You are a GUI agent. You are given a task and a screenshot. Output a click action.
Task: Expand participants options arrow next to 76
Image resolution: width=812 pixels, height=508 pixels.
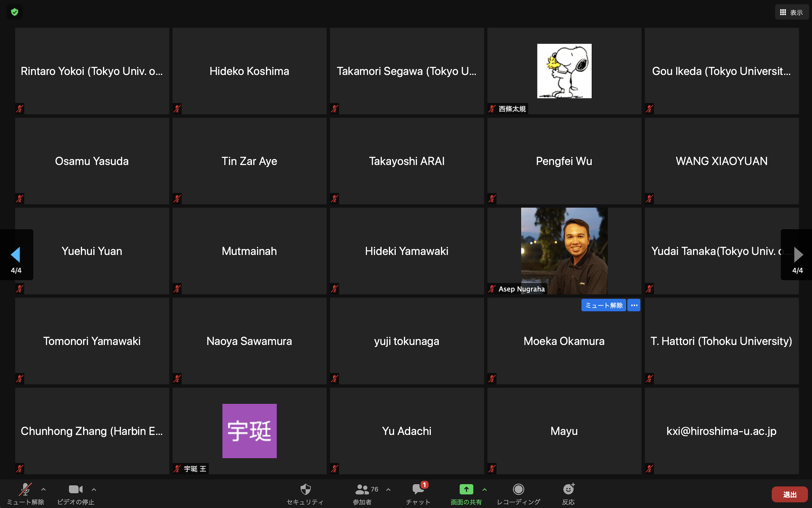click(x=388, y=489)
